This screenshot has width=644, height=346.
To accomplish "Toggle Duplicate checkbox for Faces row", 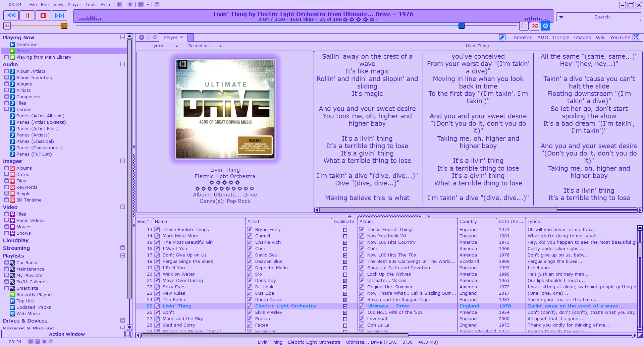I will [x=345, y=326].
